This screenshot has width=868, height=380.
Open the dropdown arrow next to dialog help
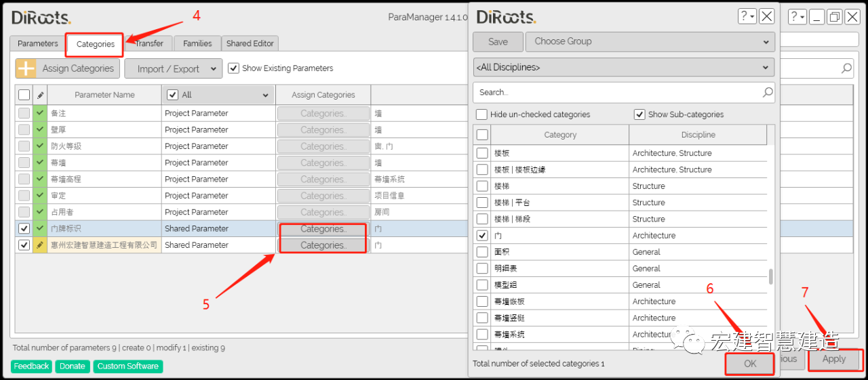(x=752, y=16)
